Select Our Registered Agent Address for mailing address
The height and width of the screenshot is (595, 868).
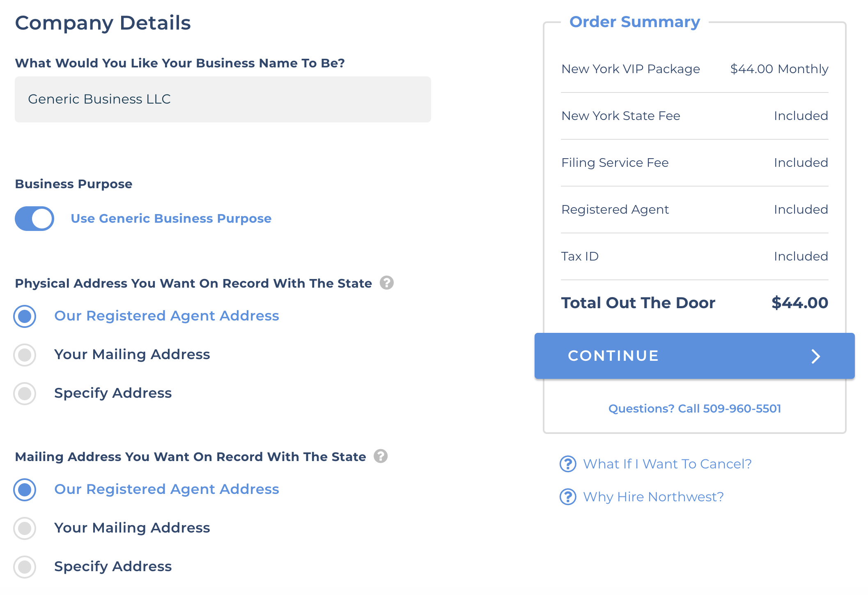coord(25,489)
